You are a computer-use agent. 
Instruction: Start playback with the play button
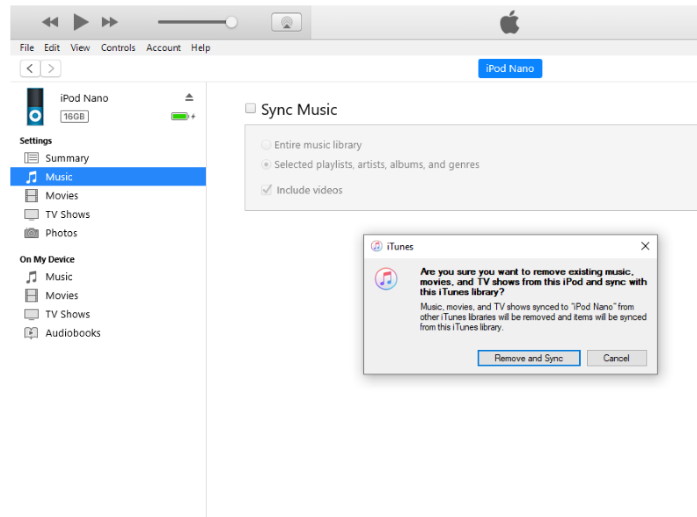click(80, 22)
